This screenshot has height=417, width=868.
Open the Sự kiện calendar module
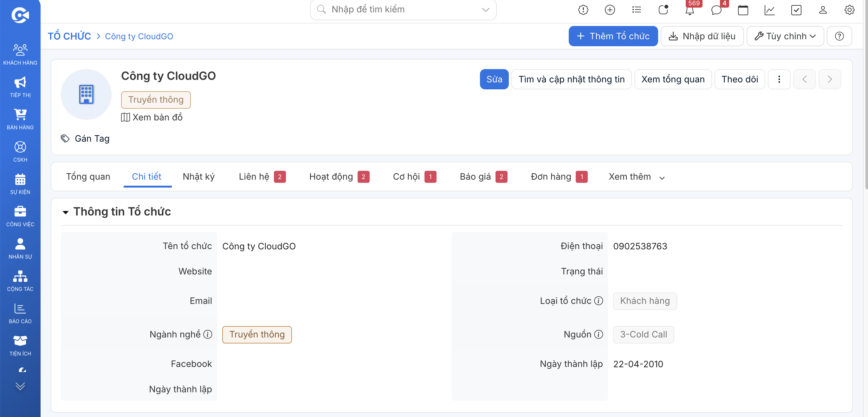point(20,184)
